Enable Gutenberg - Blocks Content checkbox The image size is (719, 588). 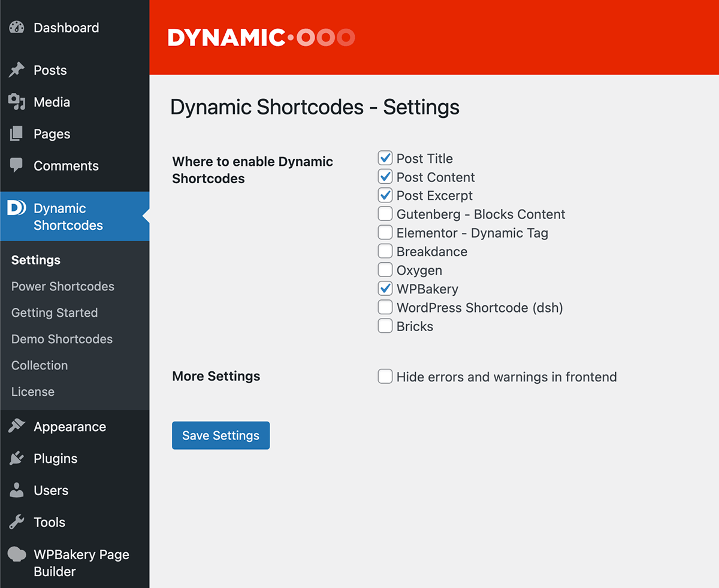click(x=385, y=214)
